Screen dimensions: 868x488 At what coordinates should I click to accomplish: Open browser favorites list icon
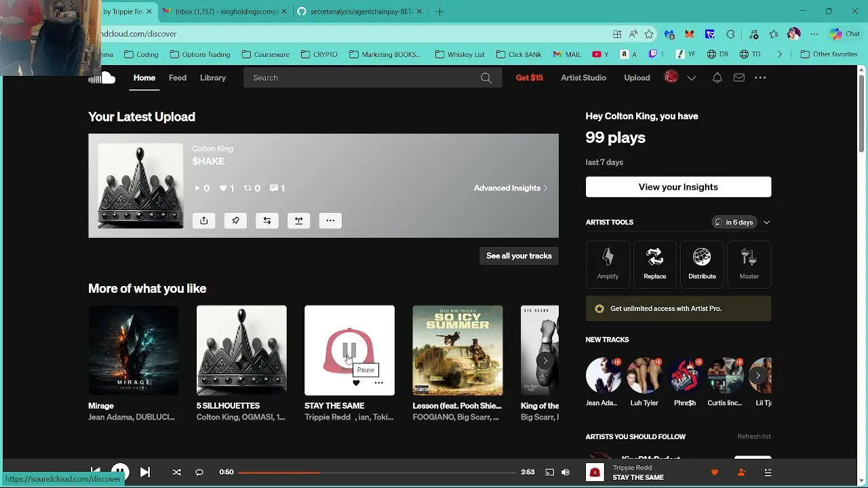pyautogui.click(x=774, y=34)
